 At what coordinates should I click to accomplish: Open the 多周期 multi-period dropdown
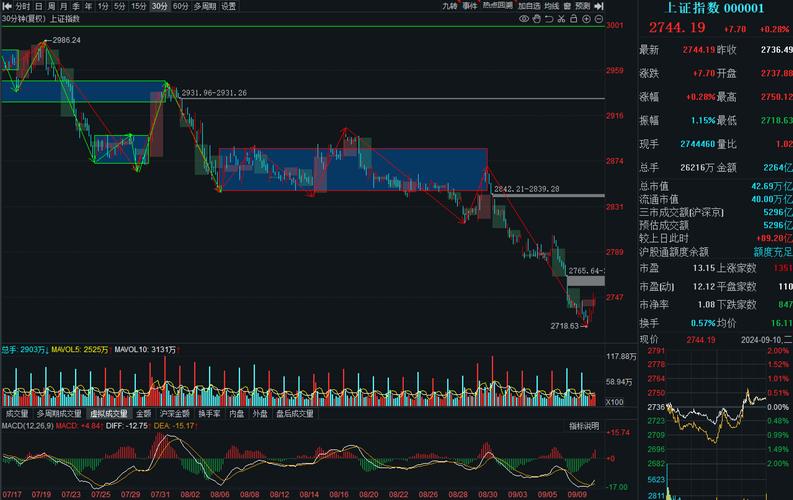[204, 6]
